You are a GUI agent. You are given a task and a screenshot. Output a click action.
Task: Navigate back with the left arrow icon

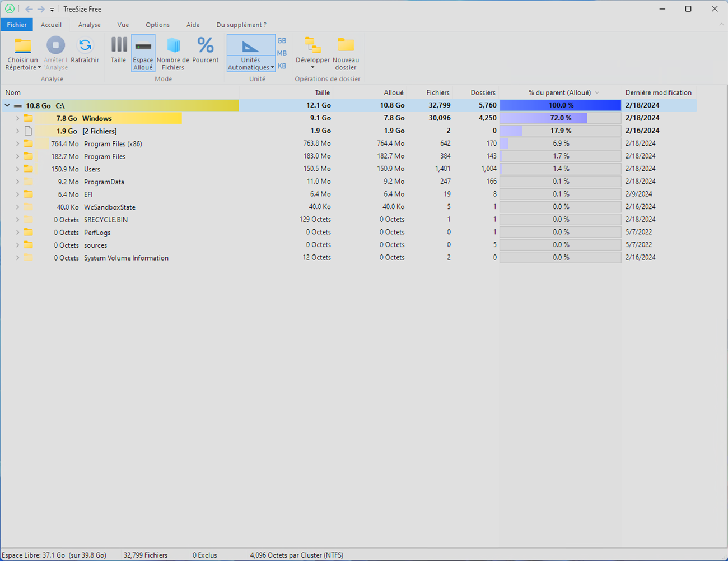point(29,9)
